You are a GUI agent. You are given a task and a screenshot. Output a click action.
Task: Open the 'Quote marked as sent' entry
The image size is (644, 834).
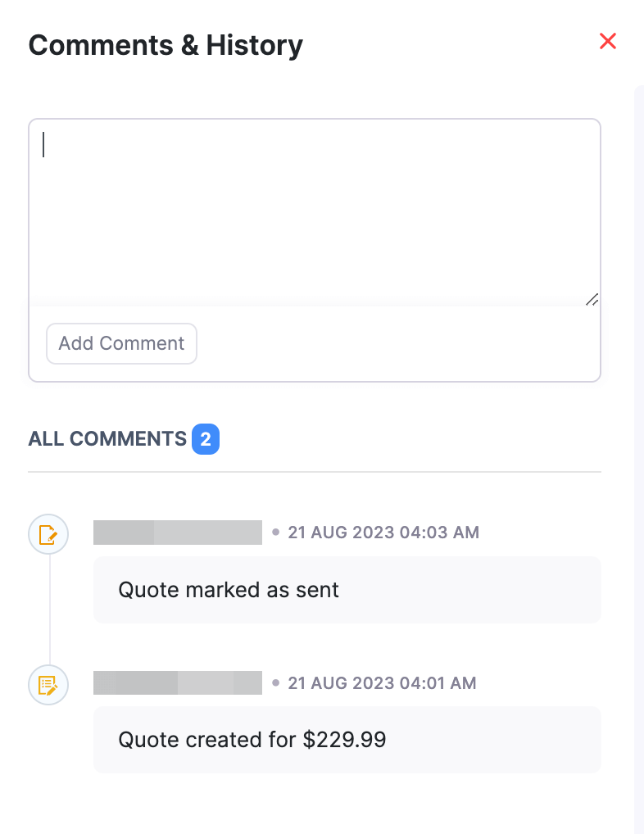click(x=347, y=590)
